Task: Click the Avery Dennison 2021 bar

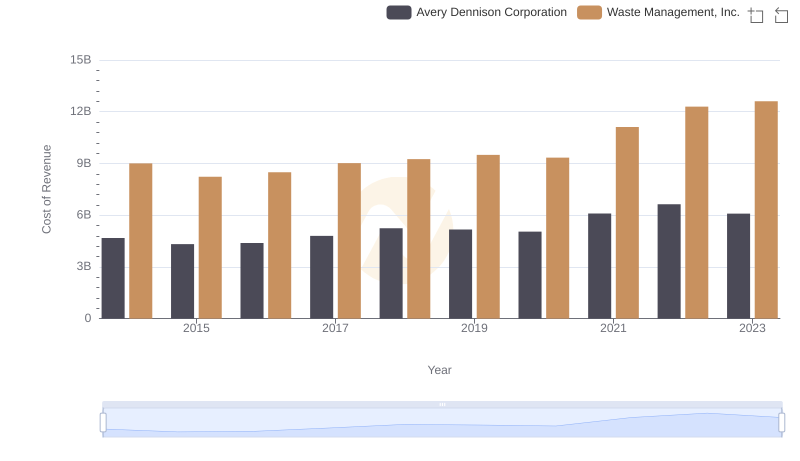Action: 599,266
